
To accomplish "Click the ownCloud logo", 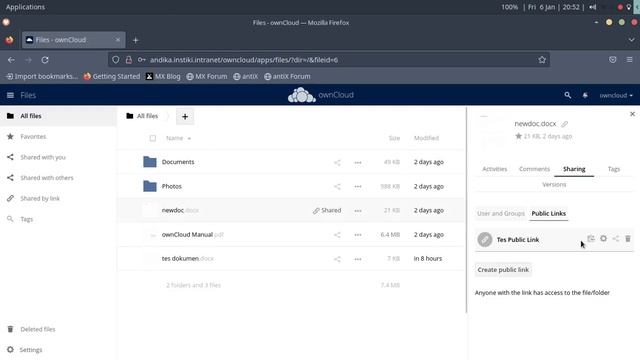I will [x=320, y=95].
